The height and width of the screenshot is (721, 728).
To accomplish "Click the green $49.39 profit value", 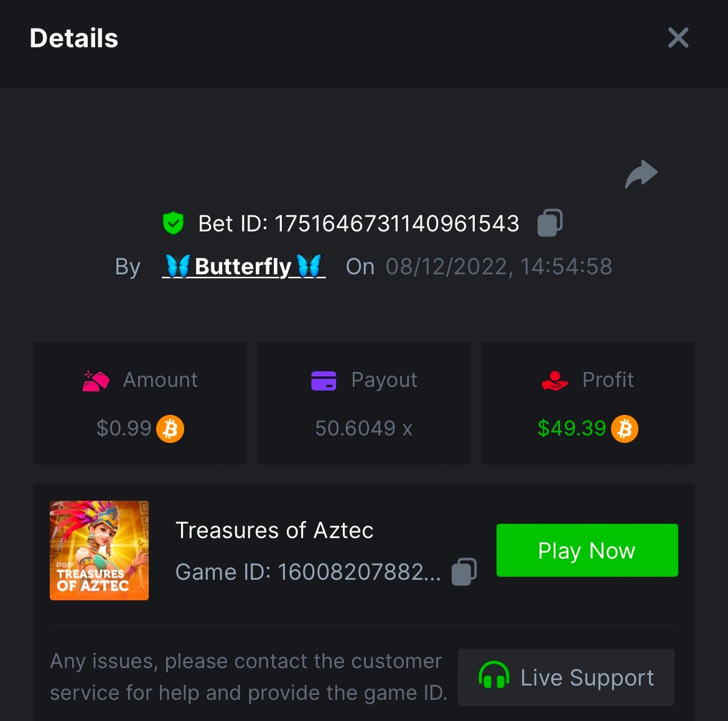I will pos(571,429).
